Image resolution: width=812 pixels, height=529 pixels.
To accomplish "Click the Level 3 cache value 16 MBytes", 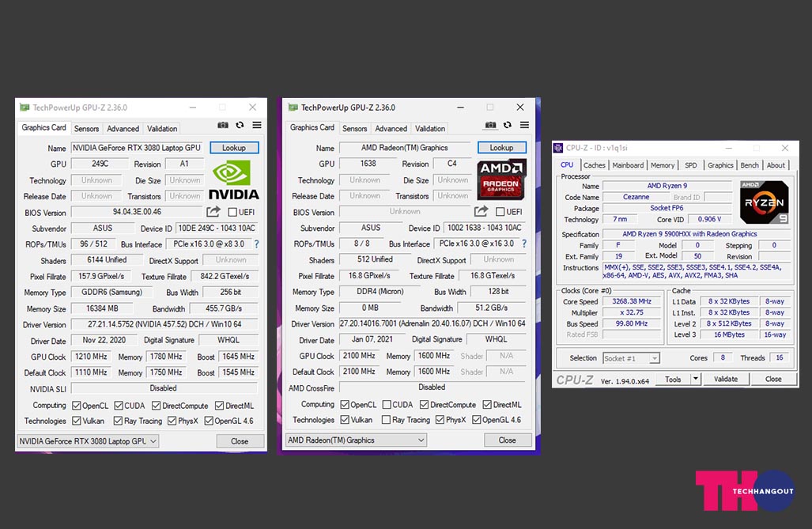I will pyautogui.click(x=729, y=334).
